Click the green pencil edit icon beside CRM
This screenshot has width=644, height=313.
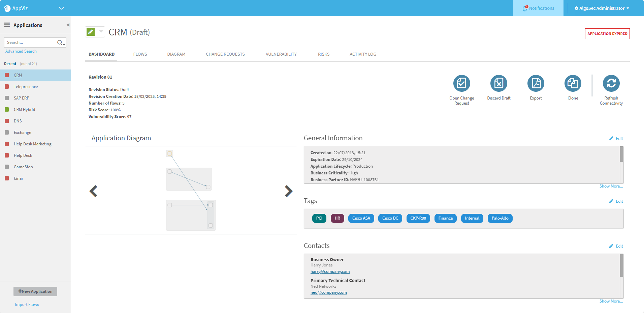[91, 32]
